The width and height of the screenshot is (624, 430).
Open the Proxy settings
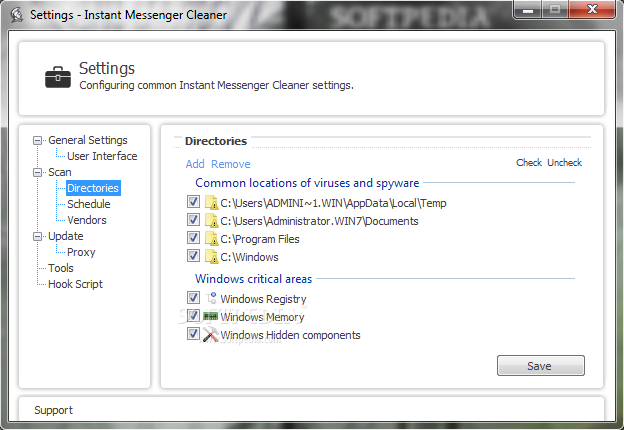click(x=81, y=252)
